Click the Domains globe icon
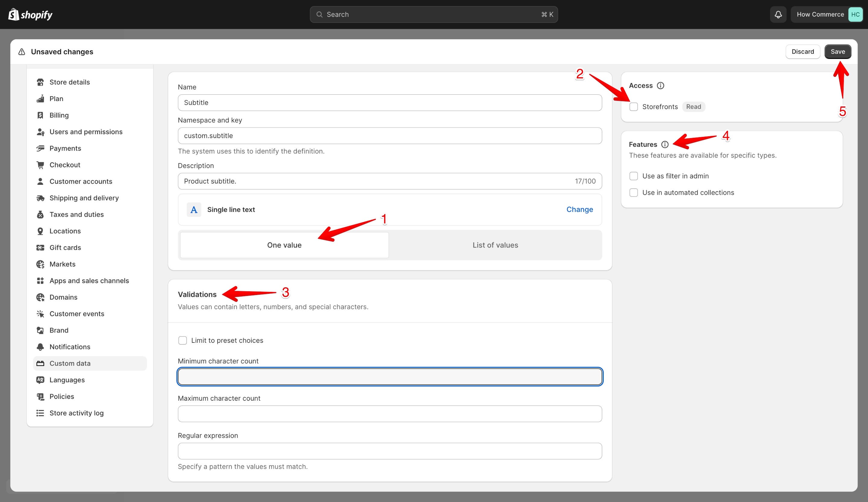The width and height of the screenshot is (868, 502). (40, 297)
